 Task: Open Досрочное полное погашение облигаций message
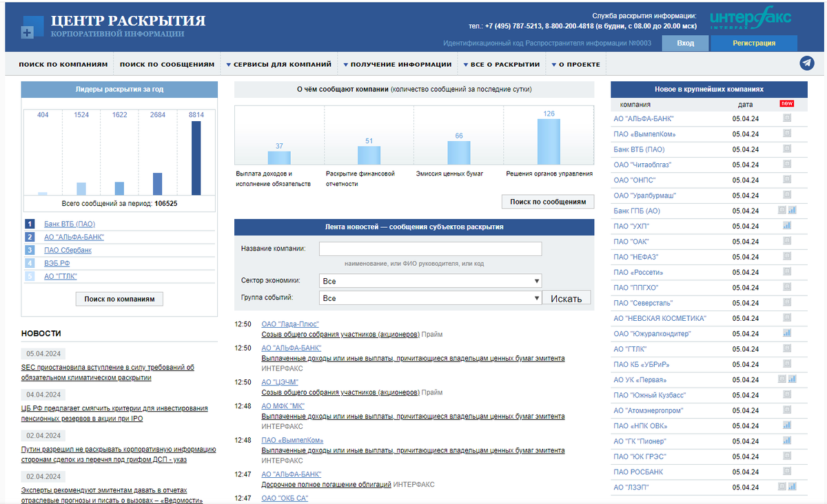[x=326, y=485]
